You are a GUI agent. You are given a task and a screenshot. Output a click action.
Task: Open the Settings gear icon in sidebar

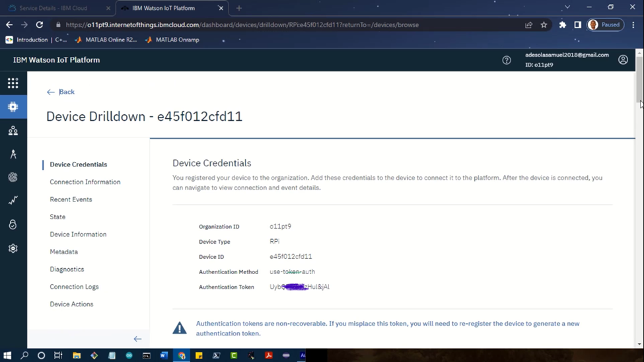tap(13, 248)
